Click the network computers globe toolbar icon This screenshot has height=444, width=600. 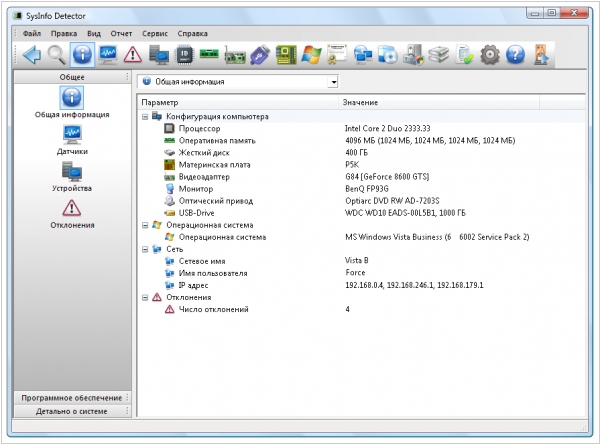[362, 55]
